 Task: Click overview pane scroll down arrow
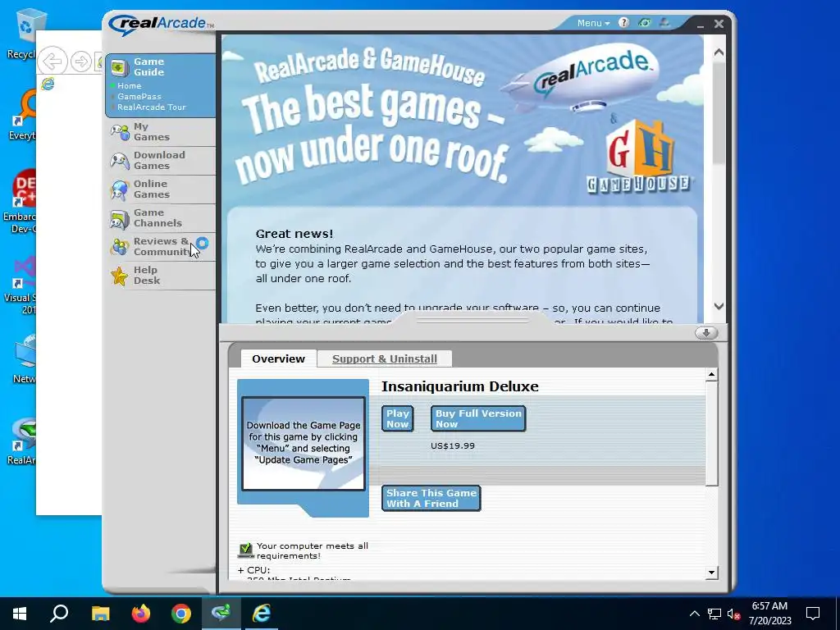pos(711,572)
